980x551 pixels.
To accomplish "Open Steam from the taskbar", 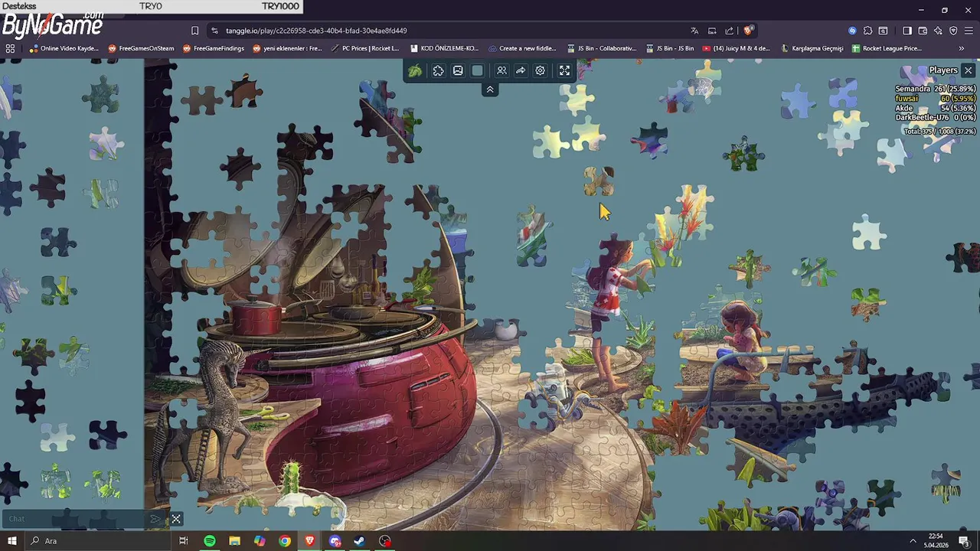I will coord(359,541).
